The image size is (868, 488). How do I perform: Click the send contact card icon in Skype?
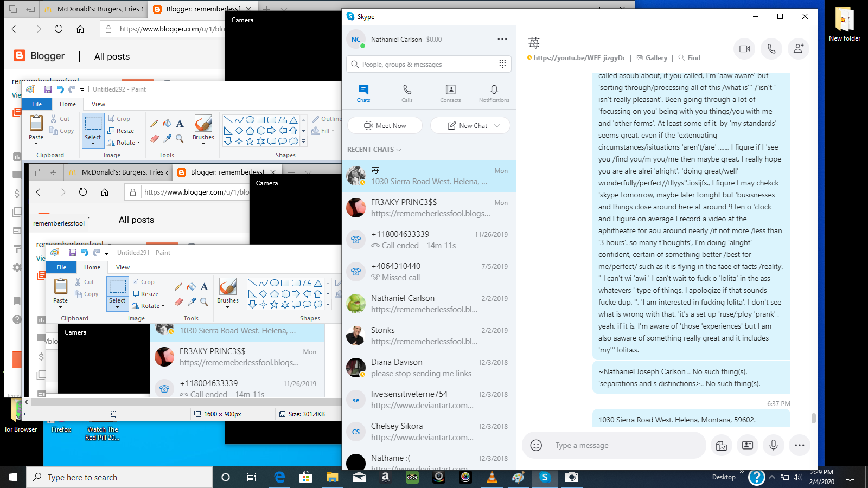[748, 445]
